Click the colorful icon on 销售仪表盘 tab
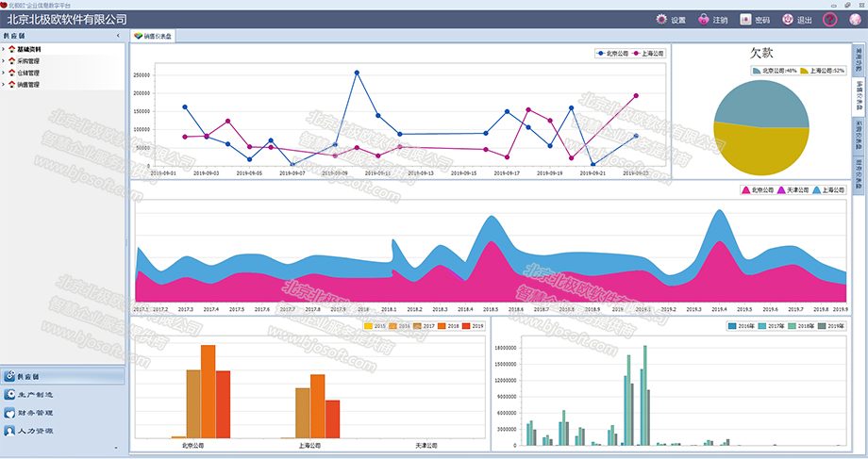Viewport: 868px width, 459px height. 139,36
